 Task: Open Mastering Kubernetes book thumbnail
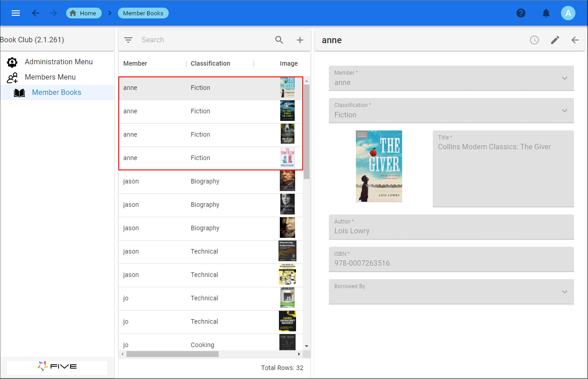click(287, 251)
